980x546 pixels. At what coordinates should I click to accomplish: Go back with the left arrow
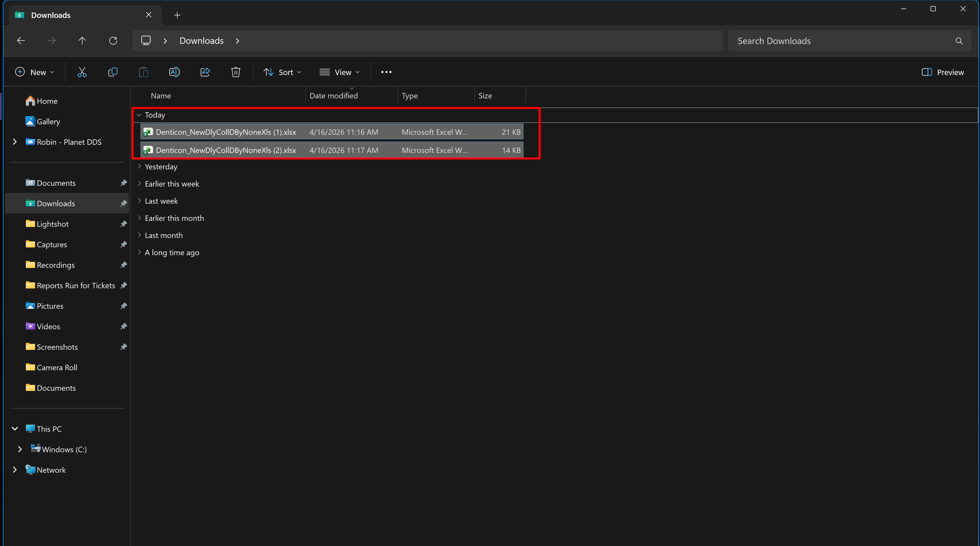[21, 40]
